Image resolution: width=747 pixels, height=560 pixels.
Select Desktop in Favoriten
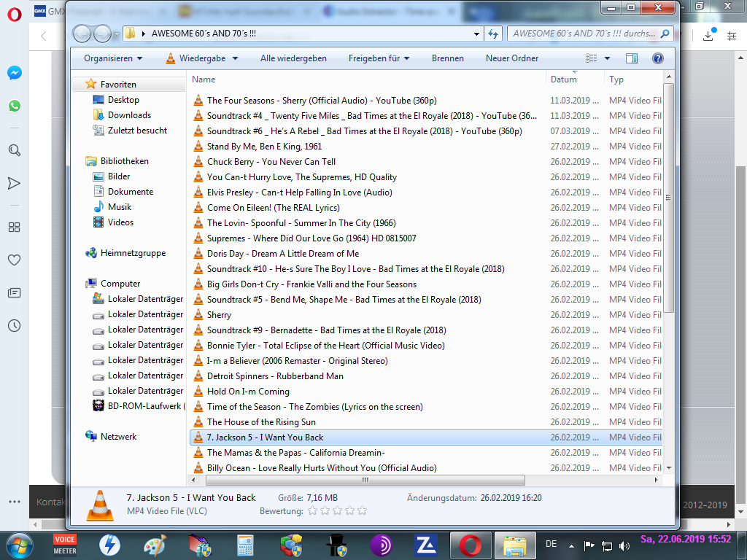(x=123, y=99)
